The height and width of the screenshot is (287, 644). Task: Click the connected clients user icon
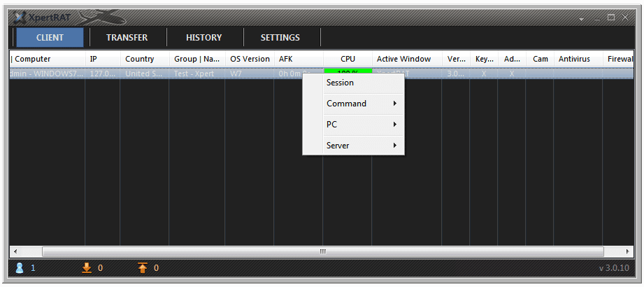point(20,268)
